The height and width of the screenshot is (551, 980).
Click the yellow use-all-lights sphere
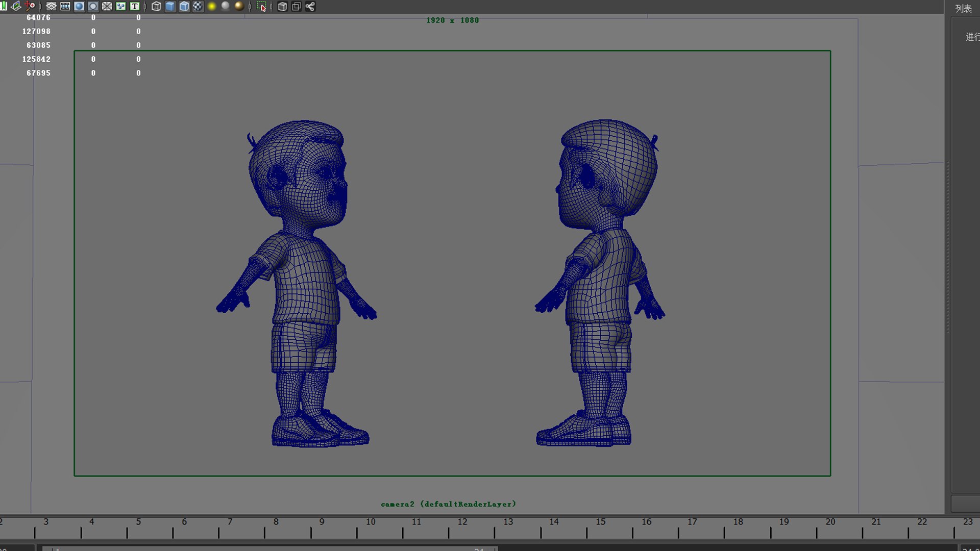pos(212,7)
